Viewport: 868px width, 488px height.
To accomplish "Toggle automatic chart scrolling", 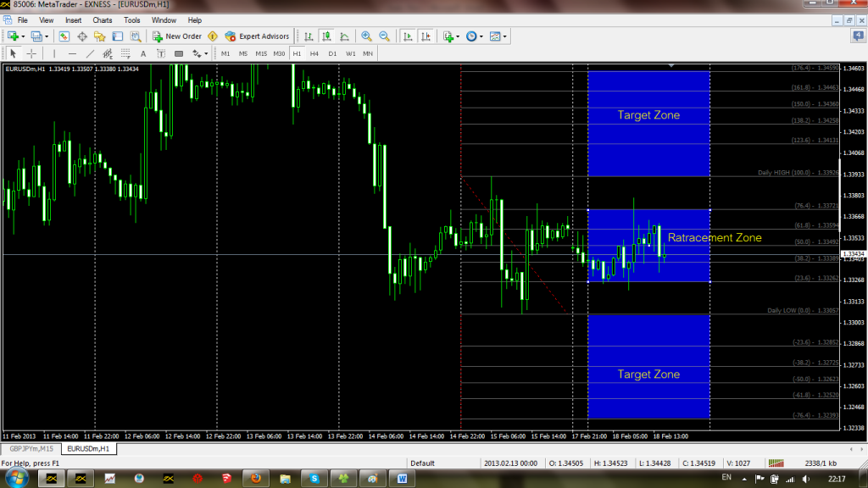I will [x=406, y=36].
